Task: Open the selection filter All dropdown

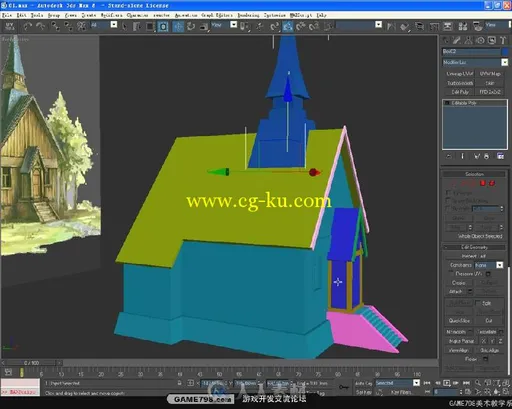Action: 114,25
